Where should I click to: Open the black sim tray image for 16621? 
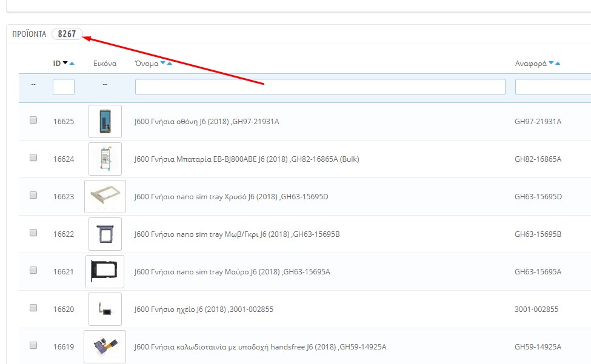105,271
